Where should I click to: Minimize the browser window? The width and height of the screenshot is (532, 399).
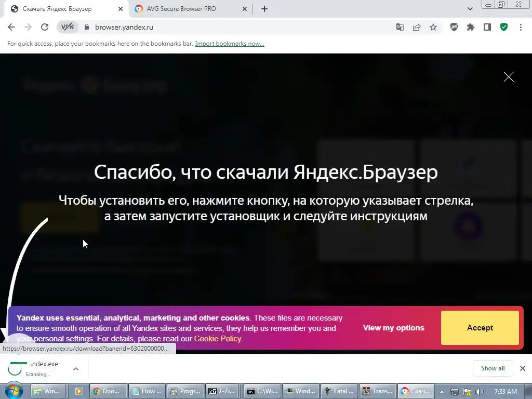488,5
